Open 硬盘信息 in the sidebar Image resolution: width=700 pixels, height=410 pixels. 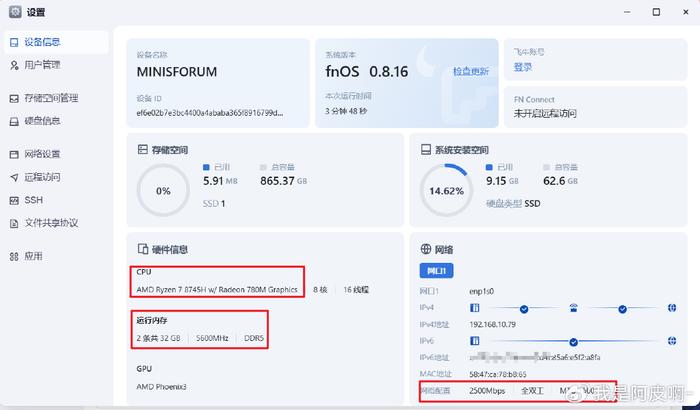pyautogui.click(x=56, y=121)
